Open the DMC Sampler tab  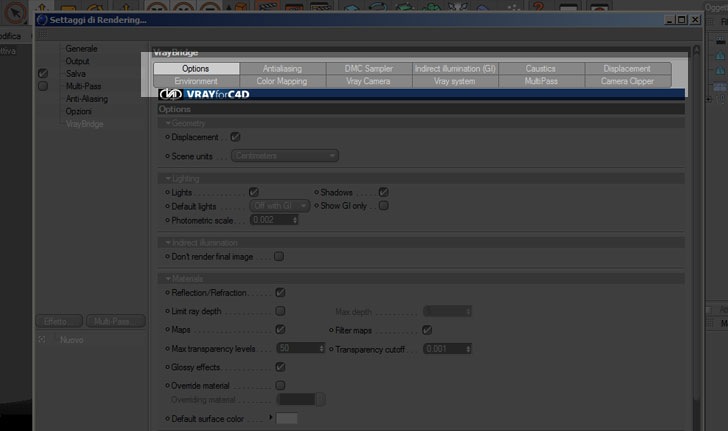(369, 69)
